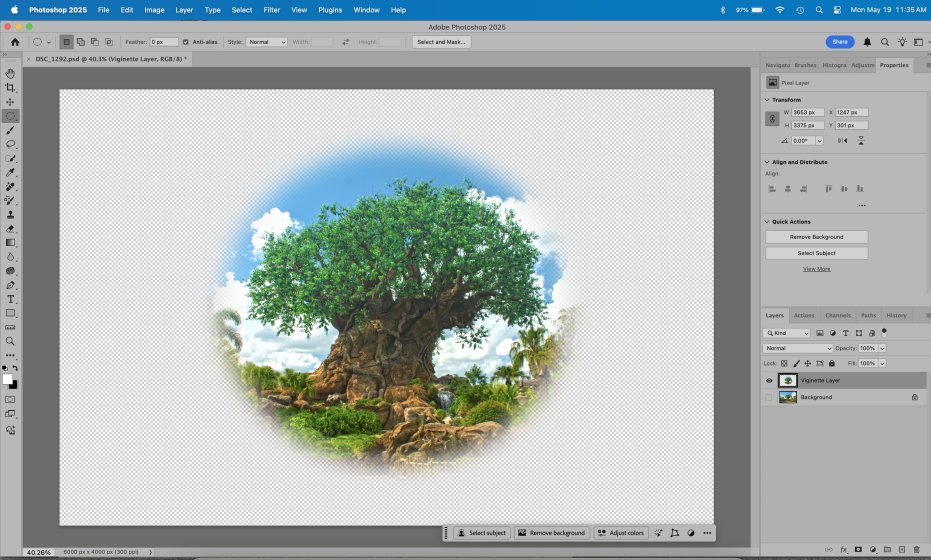Select the Move tool
The height and width of the screenshot is (560, 931).
click(x=10, y=102)
